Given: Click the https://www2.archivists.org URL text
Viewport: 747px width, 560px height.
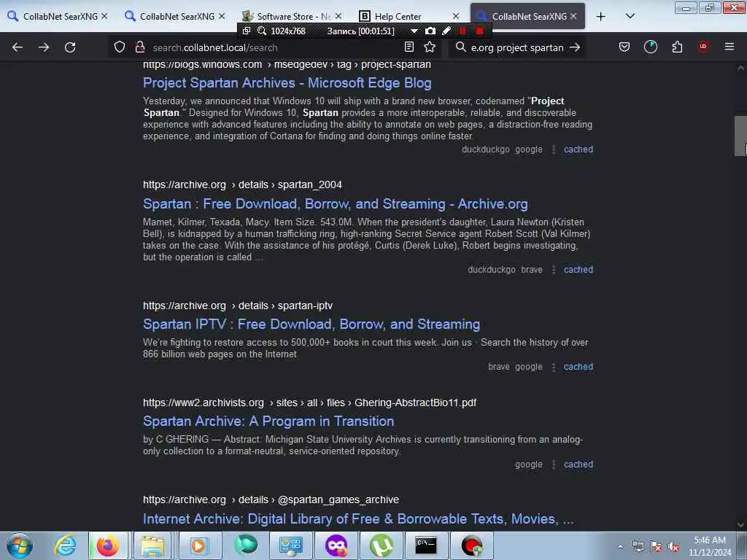Looking at the screenshot, I should [309, 402].
